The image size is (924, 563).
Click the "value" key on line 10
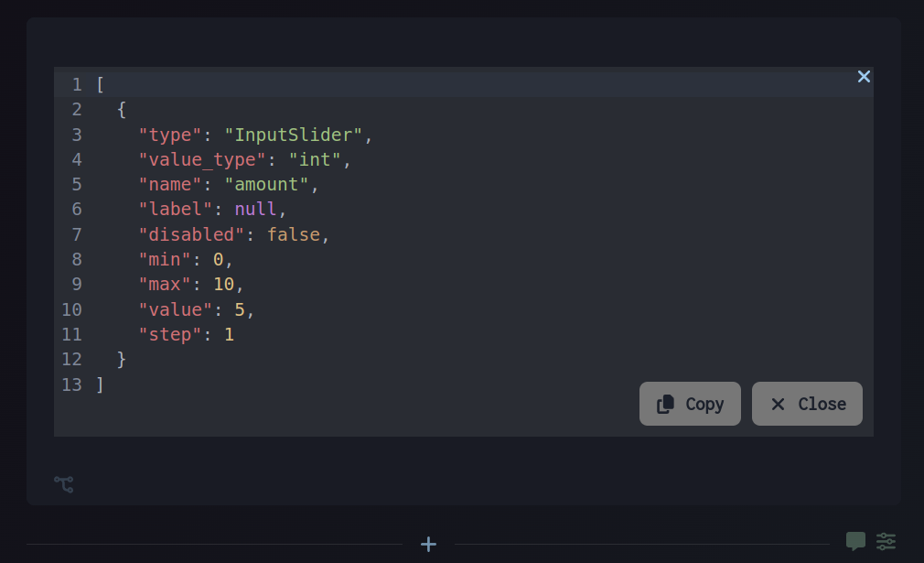coord(175,309)
